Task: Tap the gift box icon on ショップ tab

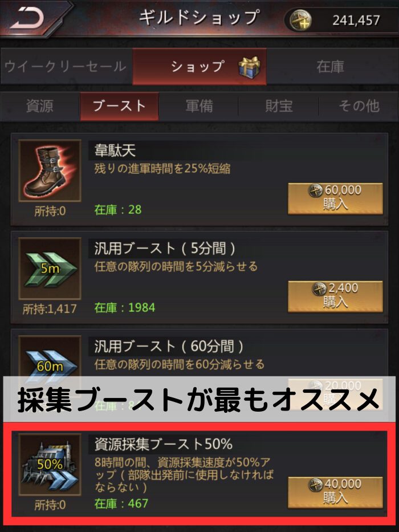Action: [x=250, y=67]
